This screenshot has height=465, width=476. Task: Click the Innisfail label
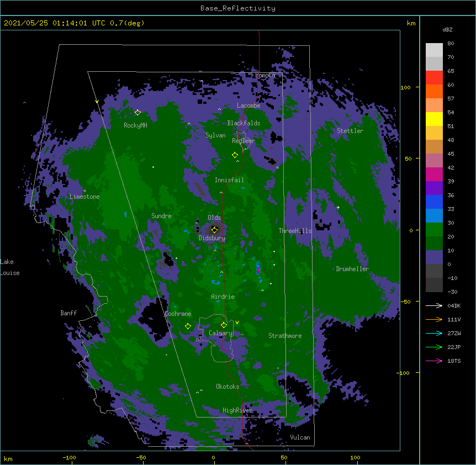[229, 180]
